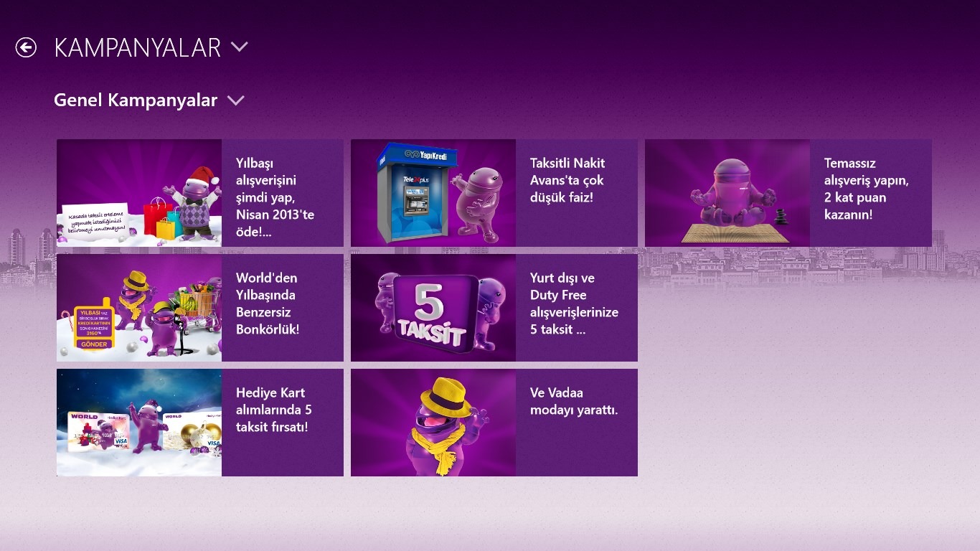Open Temassız alışveriş yapın campaign text
Screen dimensions: 980x551
871,193
